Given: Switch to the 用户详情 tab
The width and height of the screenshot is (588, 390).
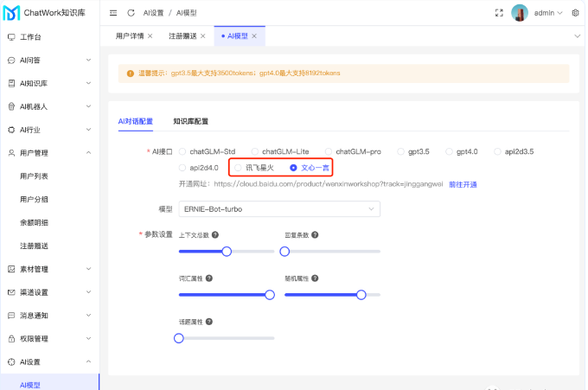Looking at the screenshot, I should pyautogui.click(x=130, y=36).
